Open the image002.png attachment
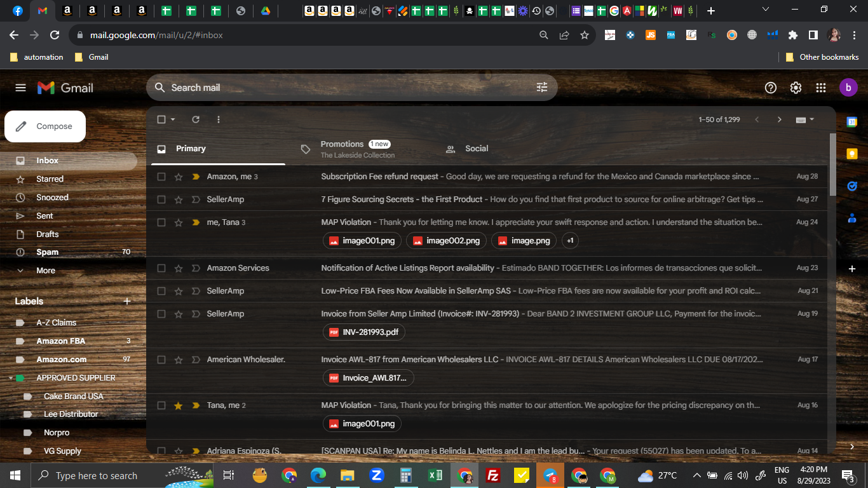The width and height of the screenshot is (868, 488). pyautogui.click(x=447, y=241)
